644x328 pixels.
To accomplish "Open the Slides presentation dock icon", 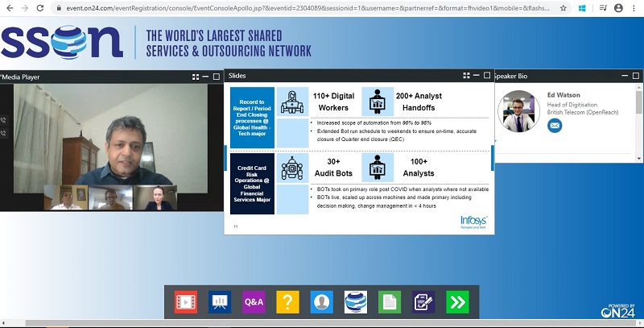I will [x=220, y=302].
